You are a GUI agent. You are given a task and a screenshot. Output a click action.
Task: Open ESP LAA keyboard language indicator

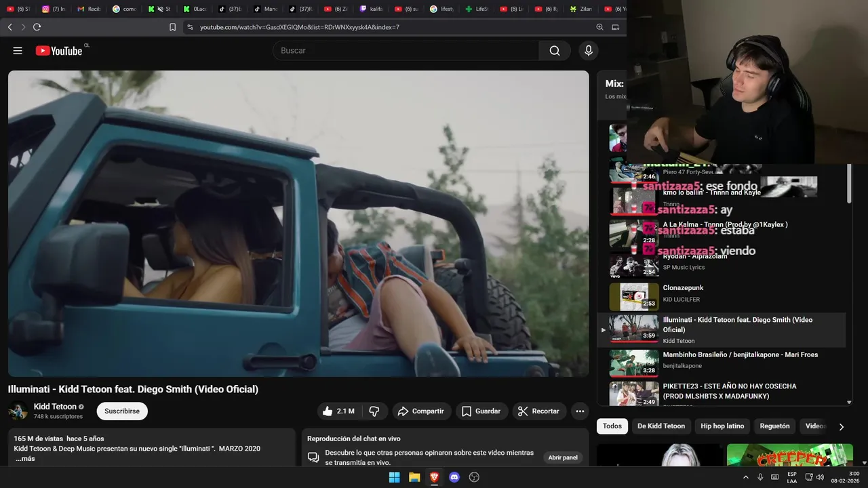(792, 477)
